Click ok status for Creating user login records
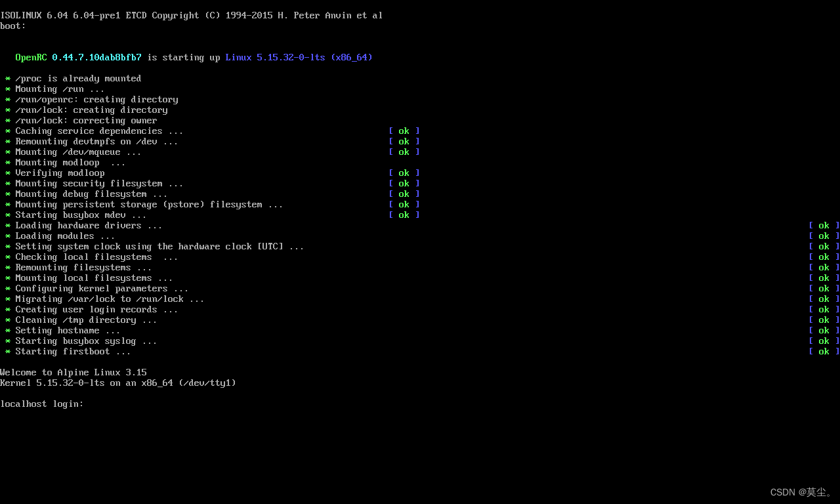Image resolution: width=840 pixels, height=504 pixels. (824, 309)
